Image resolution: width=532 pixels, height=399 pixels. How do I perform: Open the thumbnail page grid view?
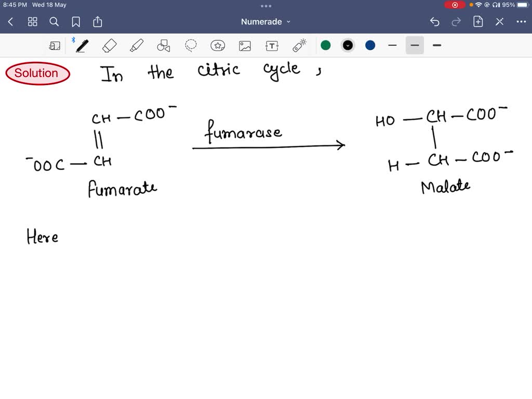point(33,22)
